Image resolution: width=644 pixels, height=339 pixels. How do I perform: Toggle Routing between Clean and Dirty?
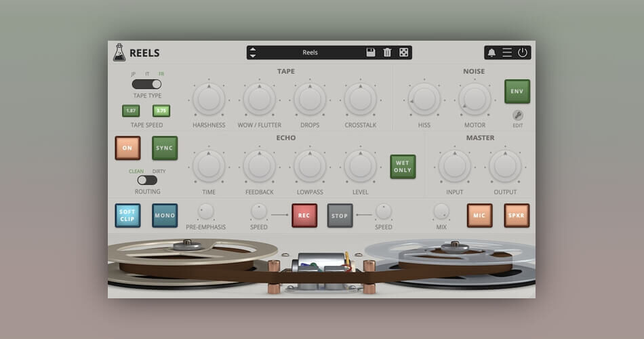(147, 180)
